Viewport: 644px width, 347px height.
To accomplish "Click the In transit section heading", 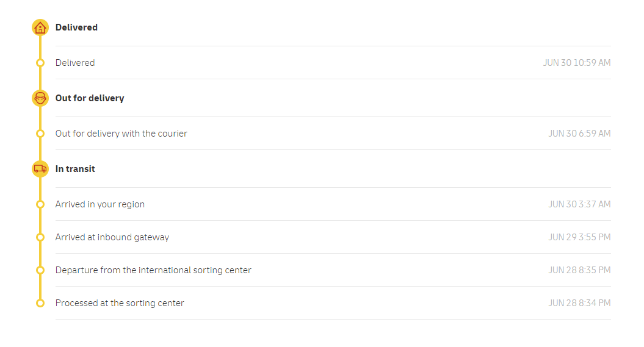I will [75, 169].
